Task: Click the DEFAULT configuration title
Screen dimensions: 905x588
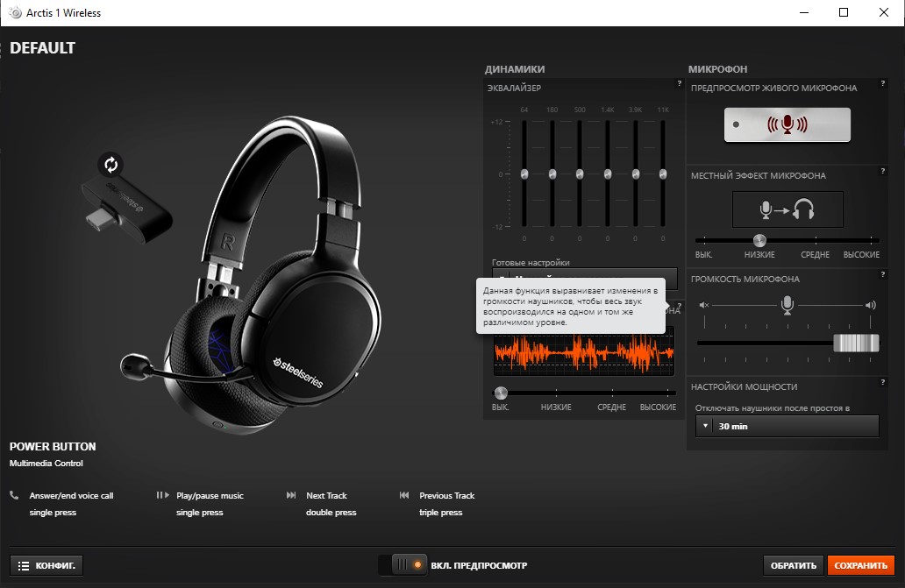Action: (43, 48)
